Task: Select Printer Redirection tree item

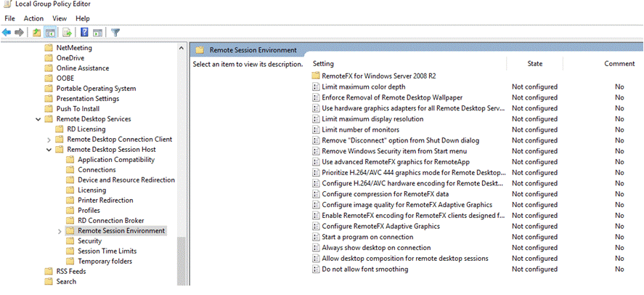Action: pyautogui.click(x=105, y=200)
